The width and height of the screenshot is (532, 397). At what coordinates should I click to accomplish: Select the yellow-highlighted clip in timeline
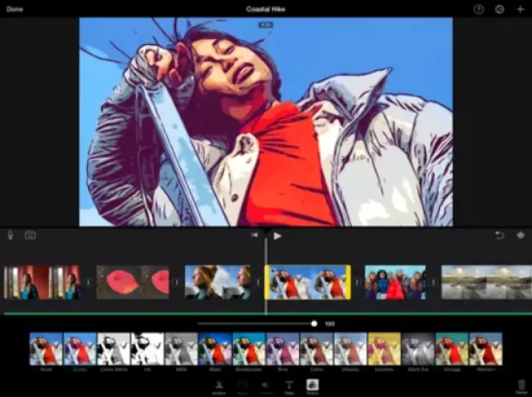coord(308,282)
